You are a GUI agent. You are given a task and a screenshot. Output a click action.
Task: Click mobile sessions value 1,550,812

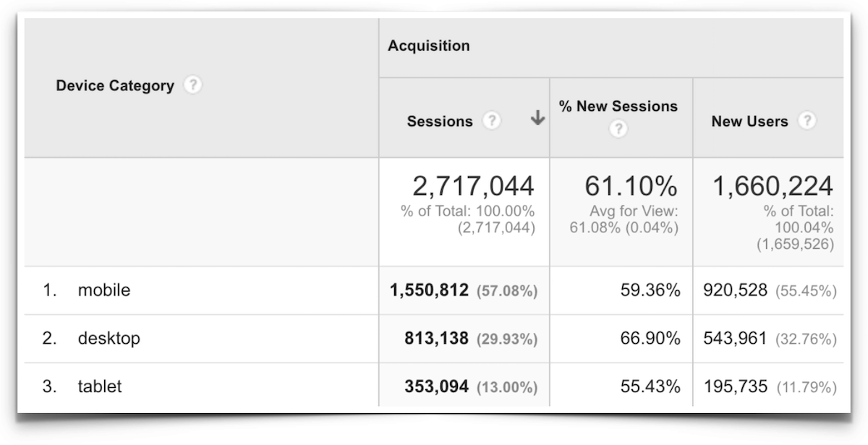point(429,290)
